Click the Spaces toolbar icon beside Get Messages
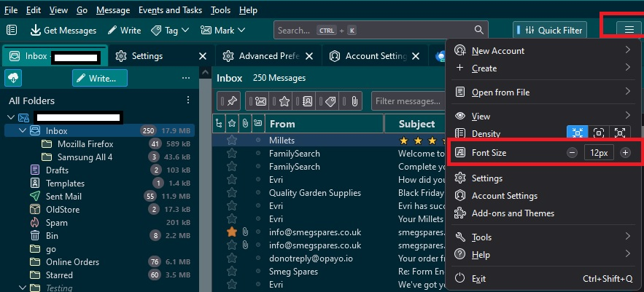This screenshot has width=644, height=292. tap(12, 30)
